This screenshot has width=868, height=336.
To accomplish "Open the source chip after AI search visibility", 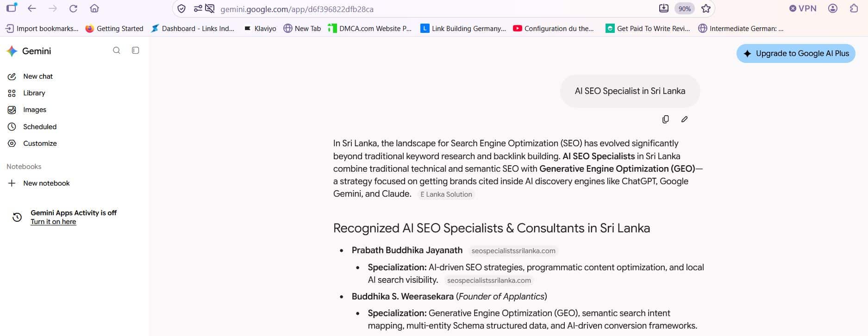I will point(489,280).
